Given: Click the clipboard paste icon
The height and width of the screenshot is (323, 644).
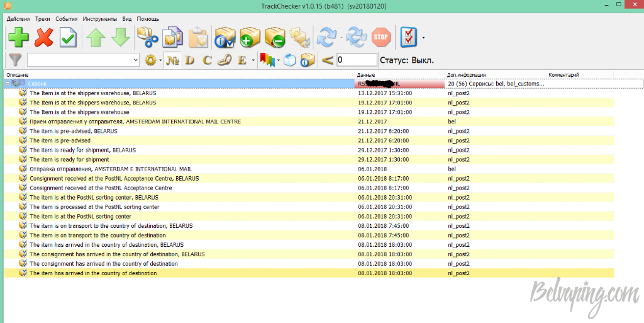Looking at the screenshot, I should tap(198, 37).
